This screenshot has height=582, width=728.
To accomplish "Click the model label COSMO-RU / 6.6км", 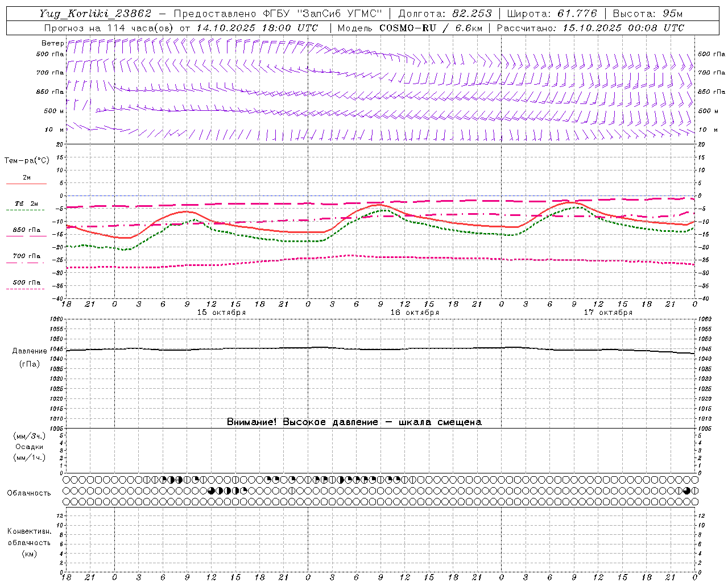I will point(431,28).
